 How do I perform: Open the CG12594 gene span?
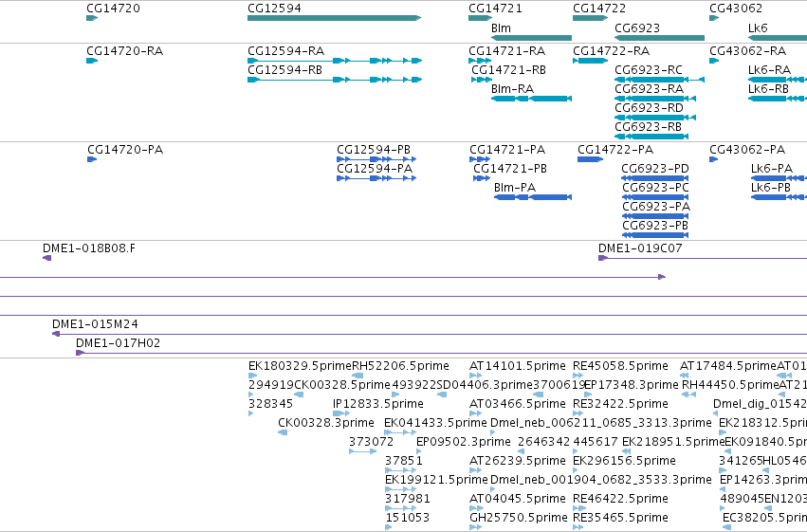(335, 18)
